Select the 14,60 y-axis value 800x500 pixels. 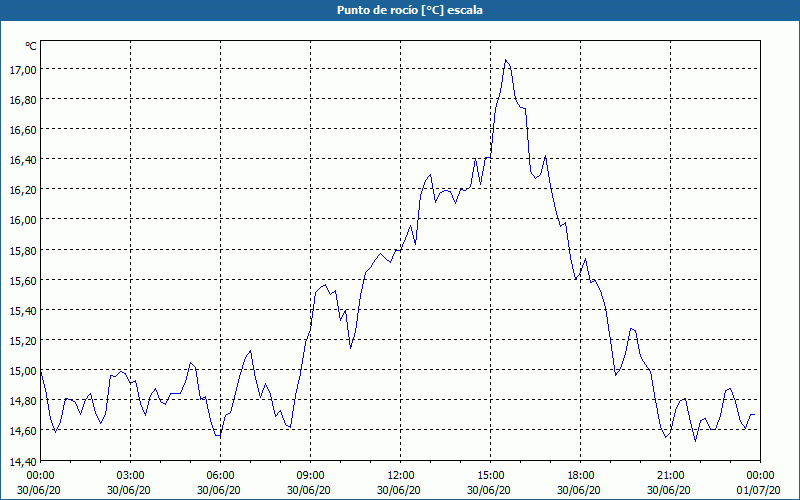[23, 431]
